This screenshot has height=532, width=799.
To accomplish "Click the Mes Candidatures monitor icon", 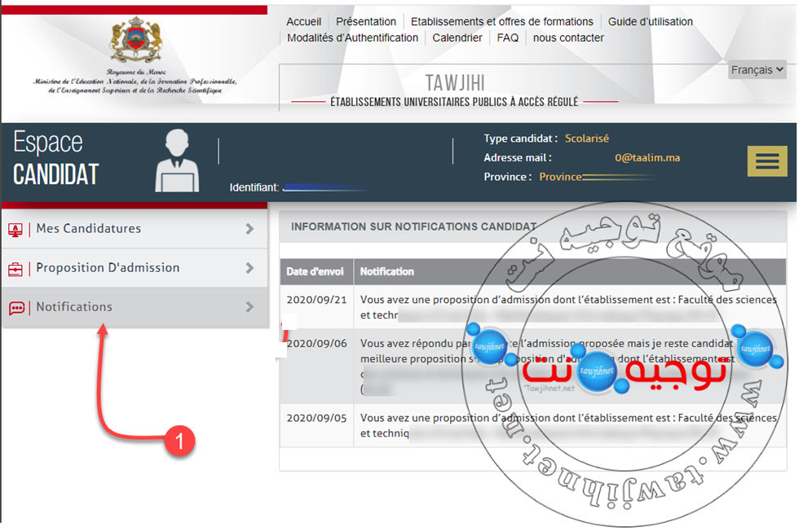I will click(15, 230).
